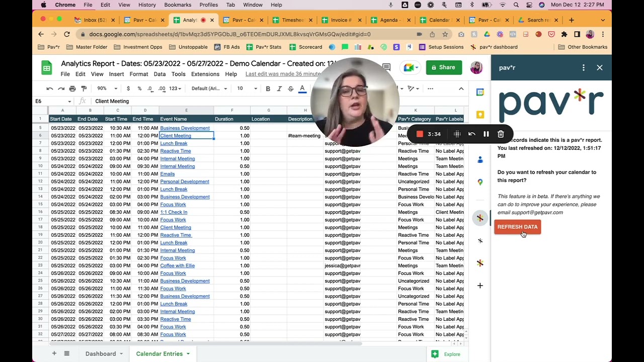Open Contacts in the side panel
644x362 pixels.
pos(480,159)
